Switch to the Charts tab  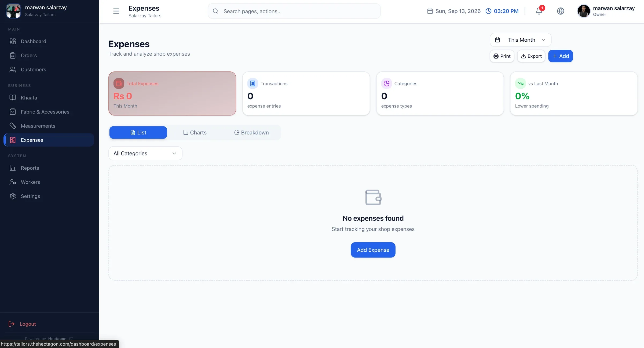pyautogui.click(x=195, y=132)
